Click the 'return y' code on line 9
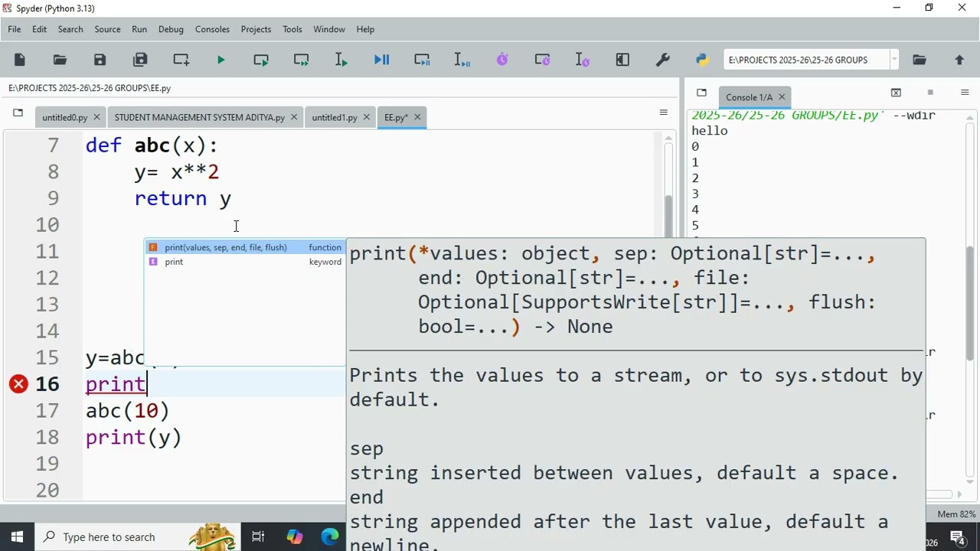This screenshot has height=551, width=980. point(183,199)
